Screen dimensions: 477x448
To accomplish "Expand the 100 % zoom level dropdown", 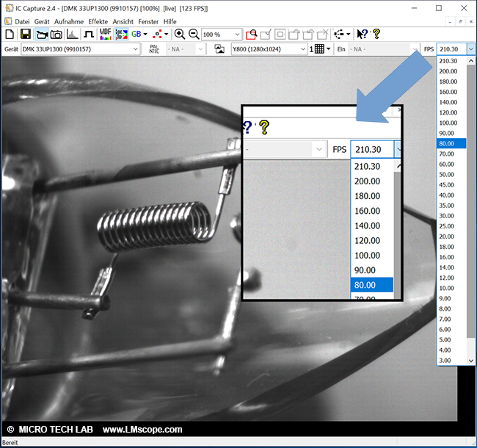I will 236,35.
